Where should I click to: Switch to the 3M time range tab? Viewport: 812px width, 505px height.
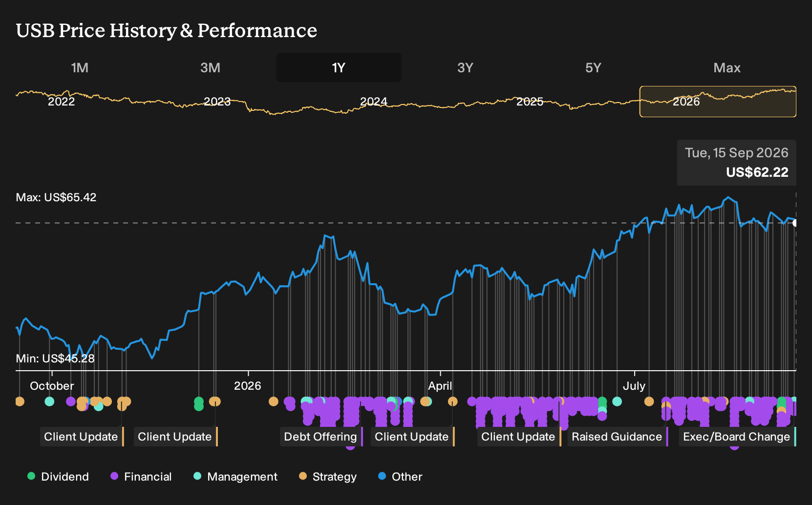click(210, 67)
